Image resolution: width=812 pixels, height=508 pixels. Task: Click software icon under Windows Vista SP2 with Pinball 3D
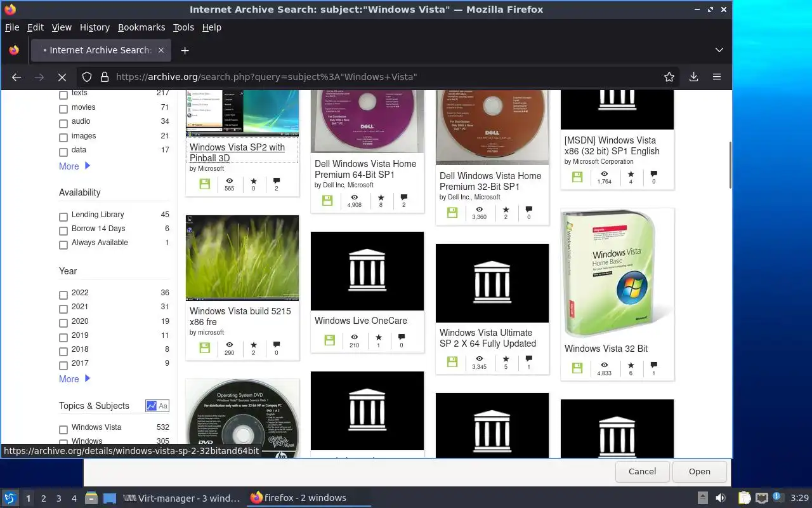(x=204, y=184)
